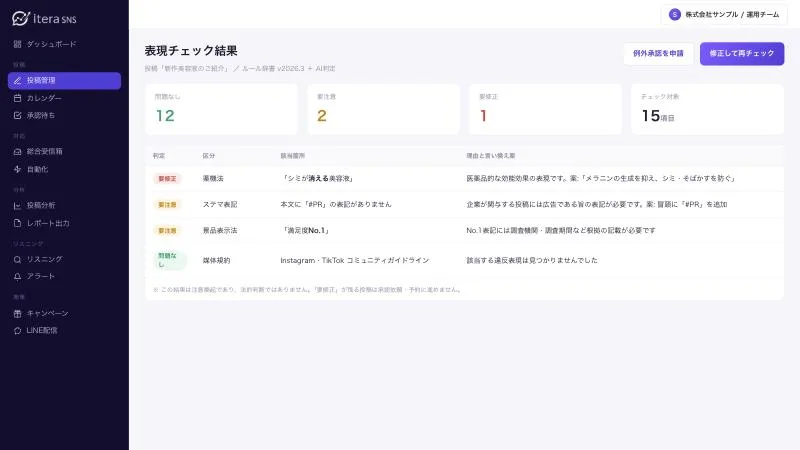Click the LINE配信 chat bubble icon
The image size is (800, 450).
click(17, 331)
